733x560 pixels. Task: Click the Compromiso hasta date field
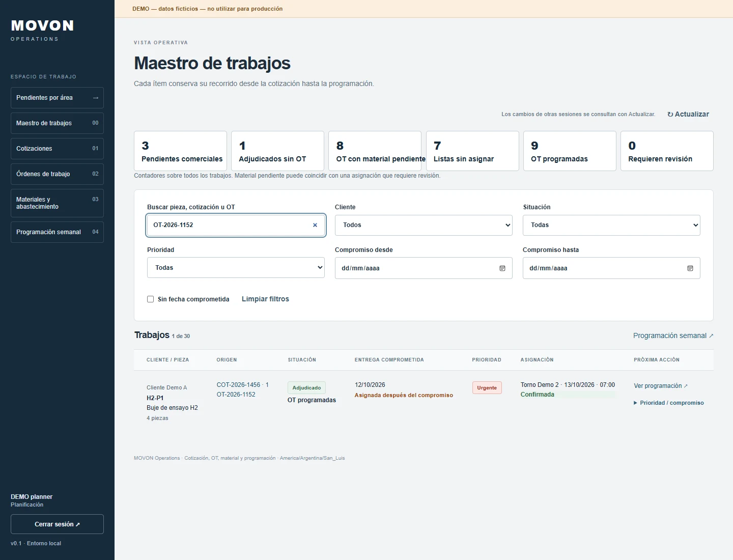pos(611,268)
